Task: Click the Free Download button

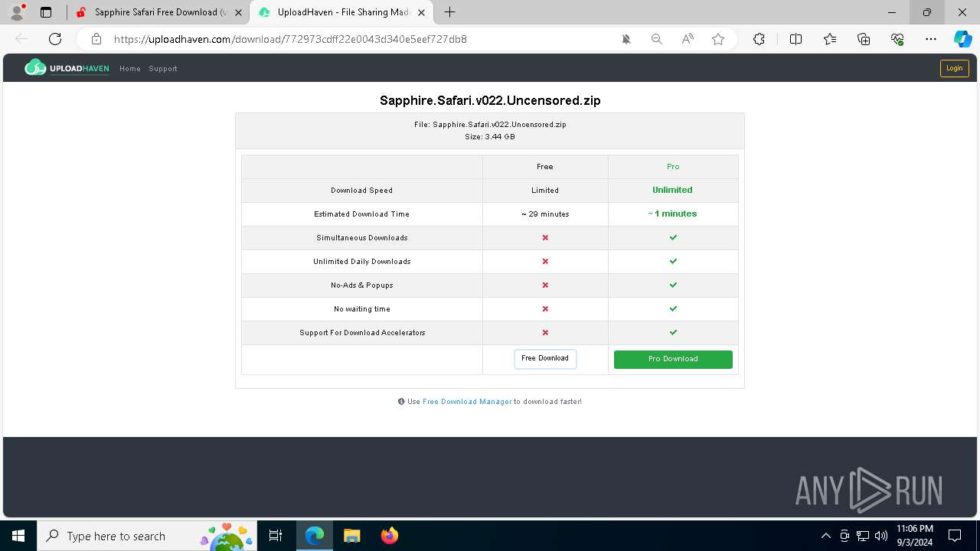Action: pos(545,359)
